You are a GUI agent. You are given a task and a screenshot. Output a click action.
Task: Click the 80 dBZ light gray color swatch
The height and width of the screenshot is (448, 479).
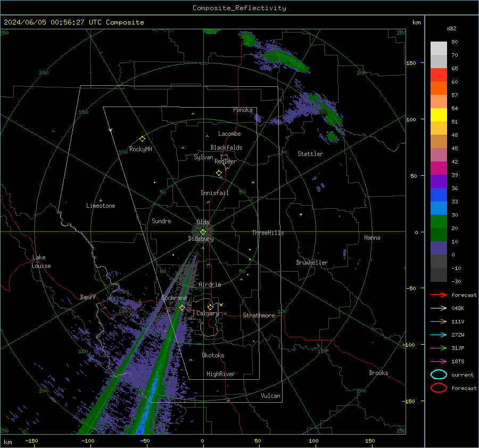point(439,48)
